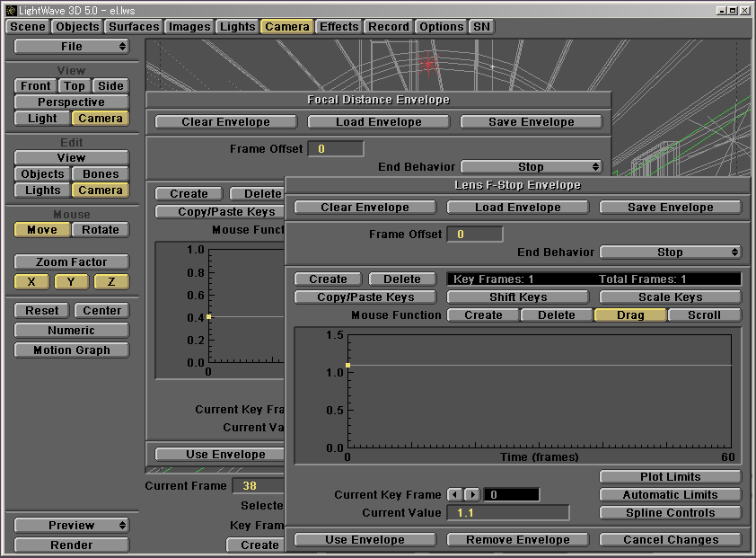Open the Effects panel
This screenshot has height=558, width=756.
(x=338, y=26)
